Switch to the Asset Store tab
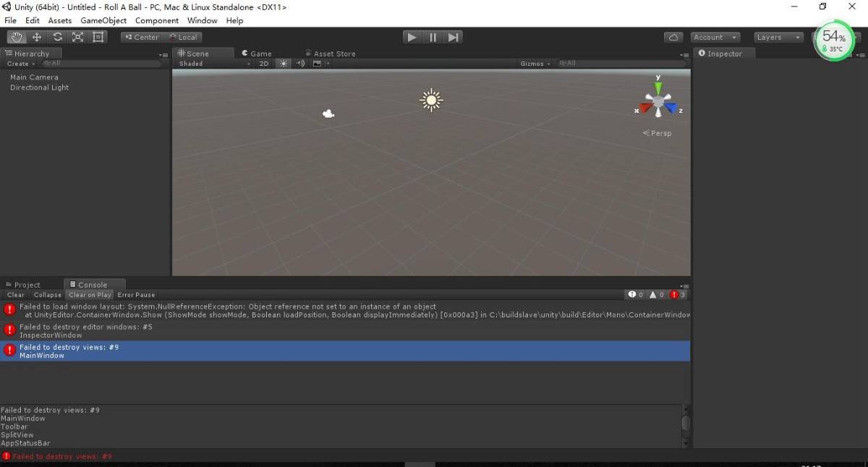 pyautogui.click(x=331, y=53)
